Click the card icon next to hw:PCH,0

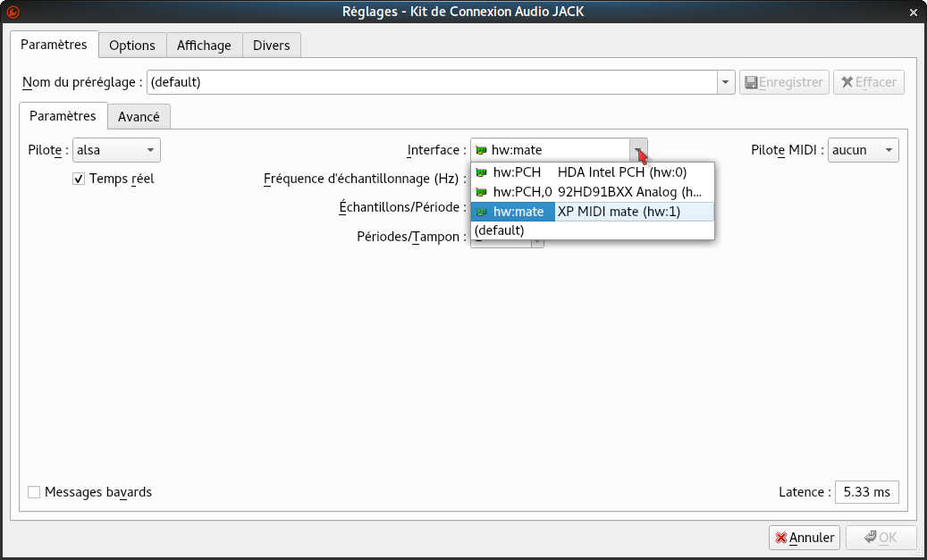pos(481,192)
